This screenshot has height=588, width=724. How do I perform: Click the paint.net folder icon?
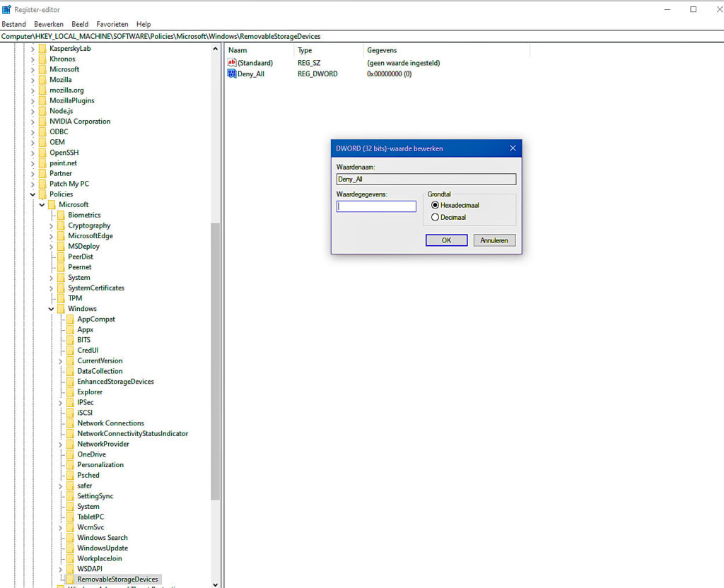[x=42, y=163]
